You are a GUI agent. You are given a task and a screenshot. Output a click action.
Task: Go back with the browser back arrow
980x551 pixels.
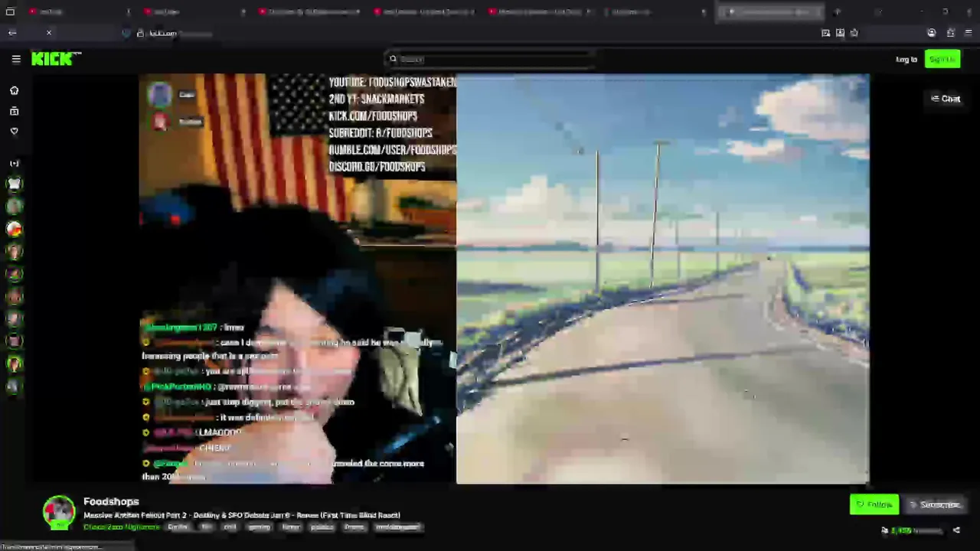click(x=12, y=33)
